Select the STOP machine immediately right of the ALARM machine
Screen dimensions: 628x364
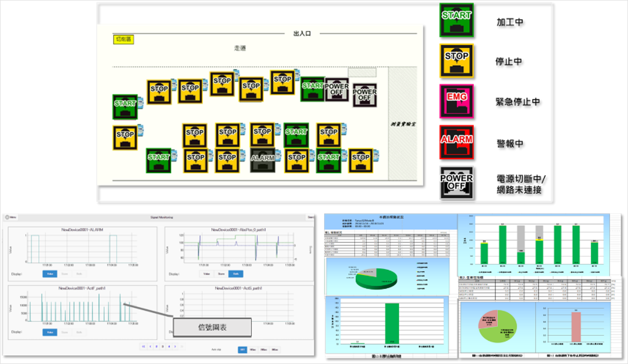(x=297, y=161)
